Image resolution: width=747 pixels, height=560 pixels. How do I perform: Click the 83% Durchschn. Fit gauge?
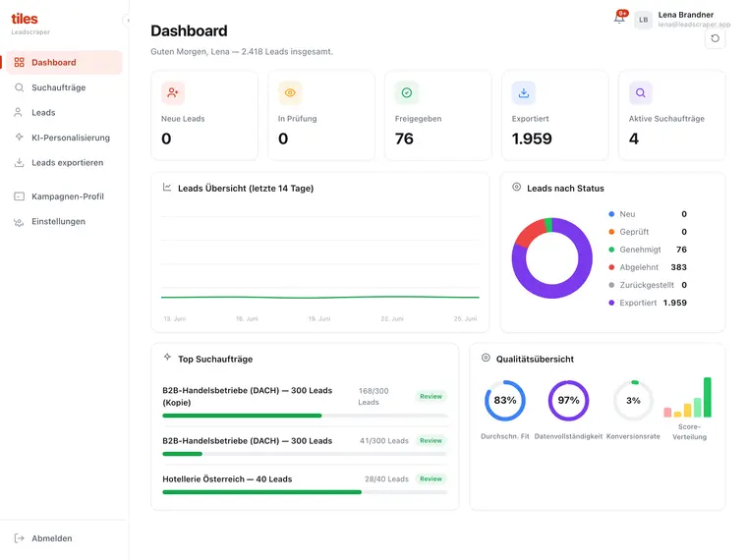coord(505,401)
